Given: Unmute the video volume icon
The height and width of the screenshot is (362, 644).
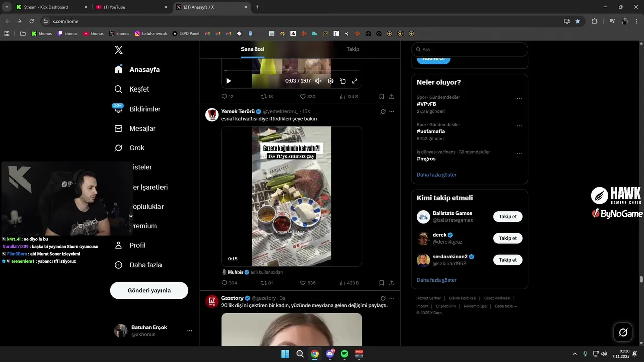Looking at the screenshot, I should 318,81.
